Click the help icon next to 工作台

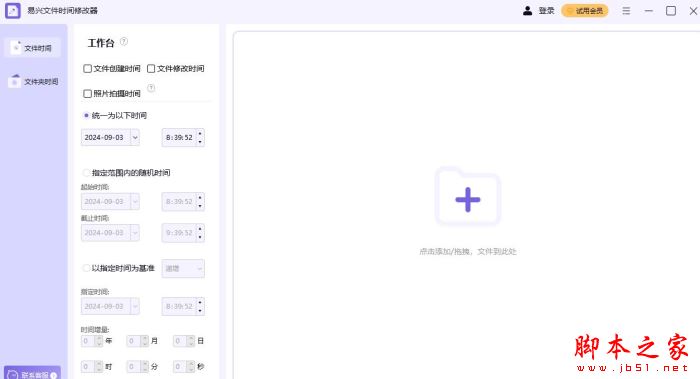point(124,42)
